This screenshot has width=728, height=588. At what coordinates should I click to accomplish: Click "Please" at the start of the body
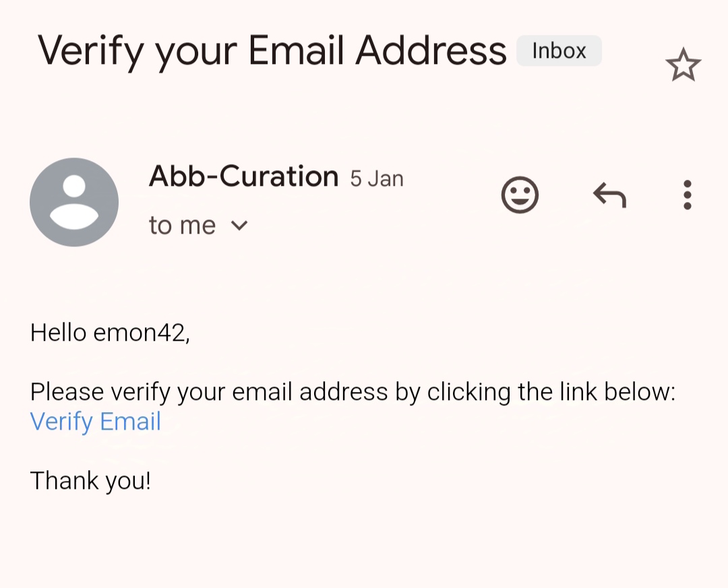67,391
